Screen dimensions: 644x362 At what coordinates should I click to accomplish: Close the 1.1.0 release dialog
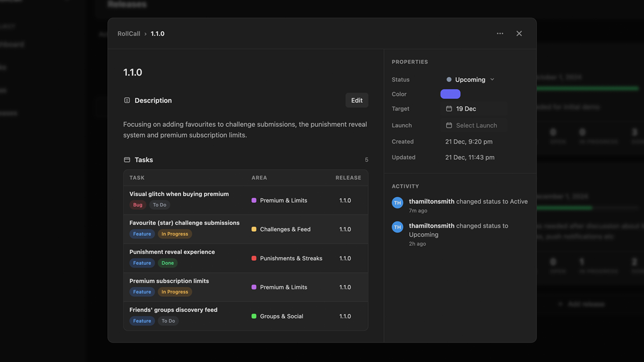pos(519,34)
